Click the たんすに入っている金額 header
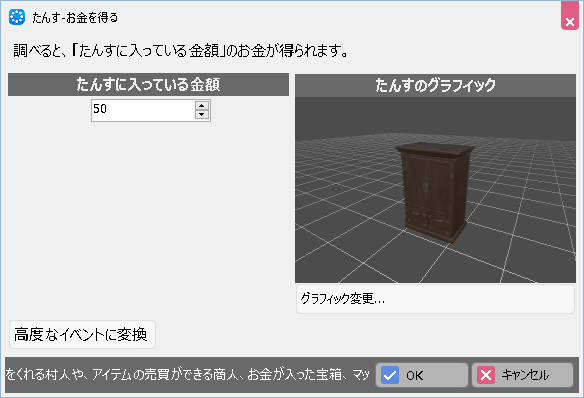Viewport: 584px width, 398px height. 148,85
